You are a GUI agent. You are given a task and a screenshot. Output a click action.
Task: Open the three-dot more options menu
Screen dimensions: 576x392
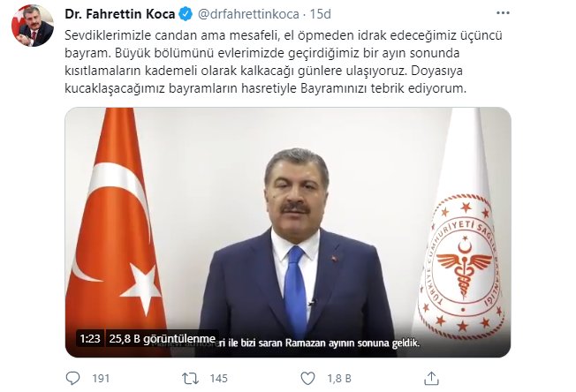tap(503, 13)
